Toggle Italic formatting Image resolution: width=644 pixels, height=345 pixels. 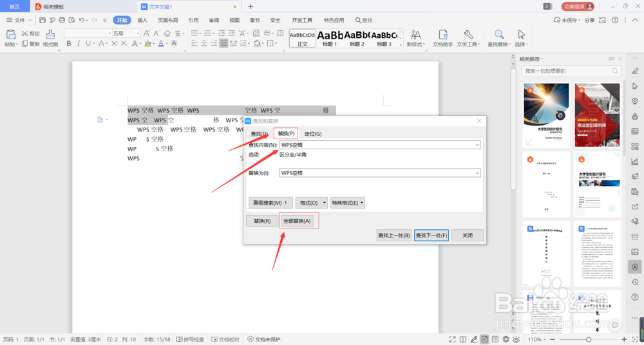tap(78, 44)
